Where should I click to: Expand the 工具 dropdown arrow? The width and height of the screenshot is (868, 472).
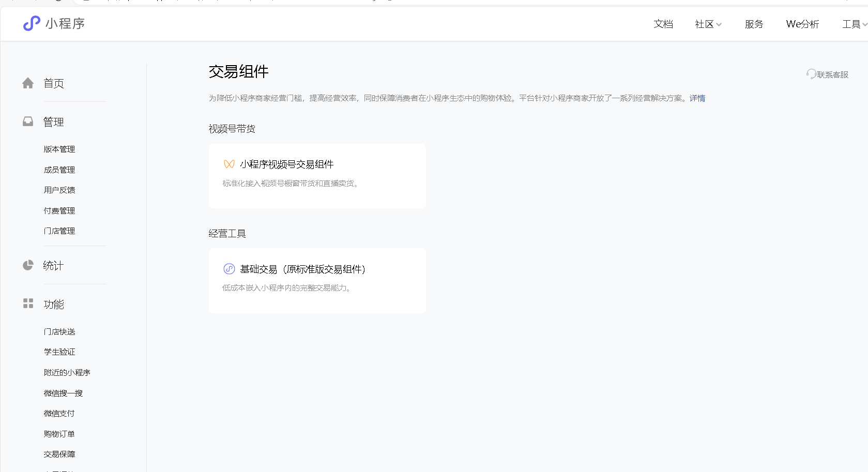coord(865,24)
